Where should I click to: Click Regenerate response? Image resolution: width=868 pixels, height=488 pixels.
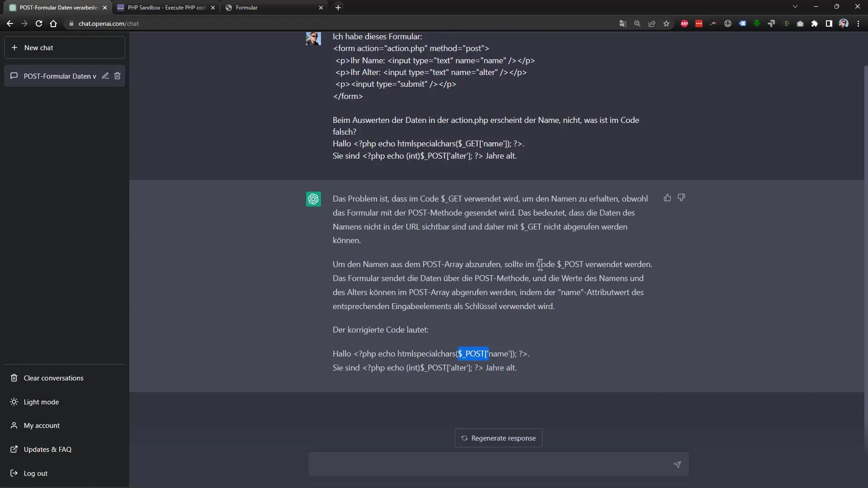[498, 438]
